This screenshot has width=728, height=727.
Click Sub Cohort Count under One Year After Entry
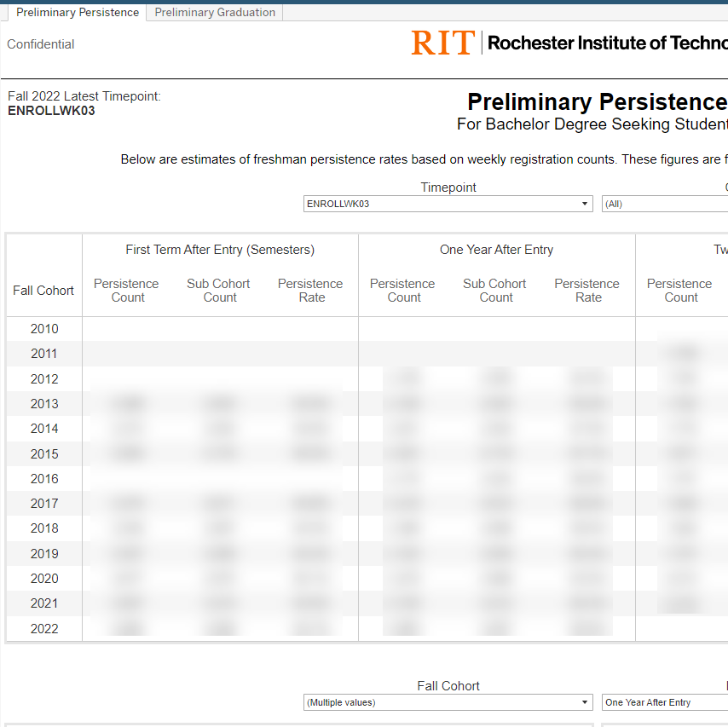pos(494,291)
